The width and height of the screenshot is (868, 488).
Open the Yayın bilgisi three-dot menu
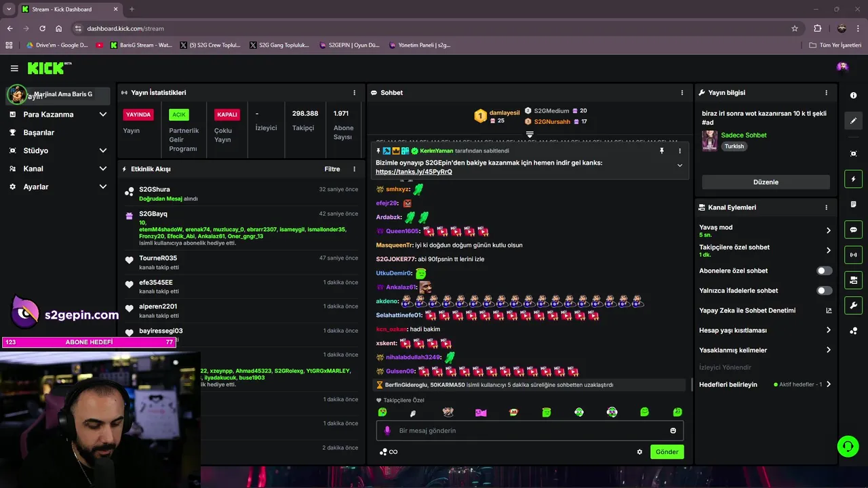click(x=826, y=93)
